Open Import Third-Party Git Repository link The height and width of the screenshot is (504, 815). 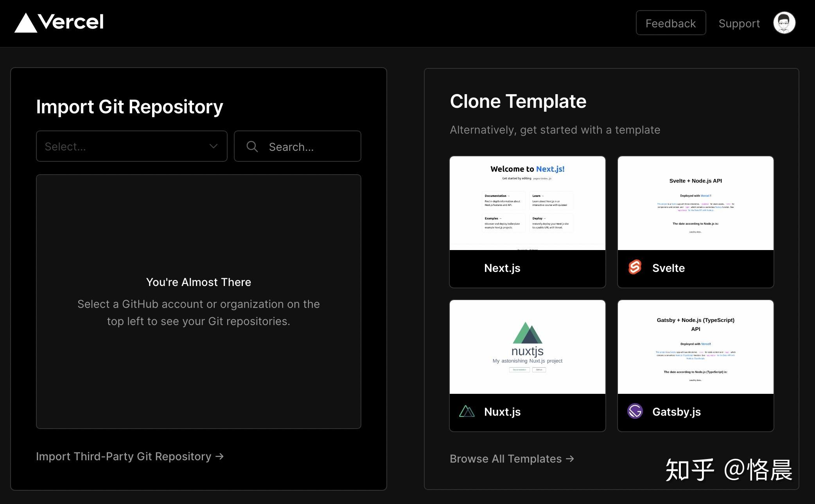129,456
